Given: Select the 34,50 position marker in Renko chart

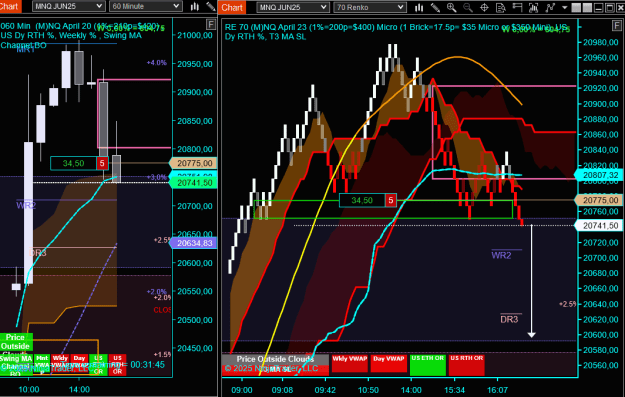Looking at the screenshot, I should pyautogui.click(x=362, y=200).
